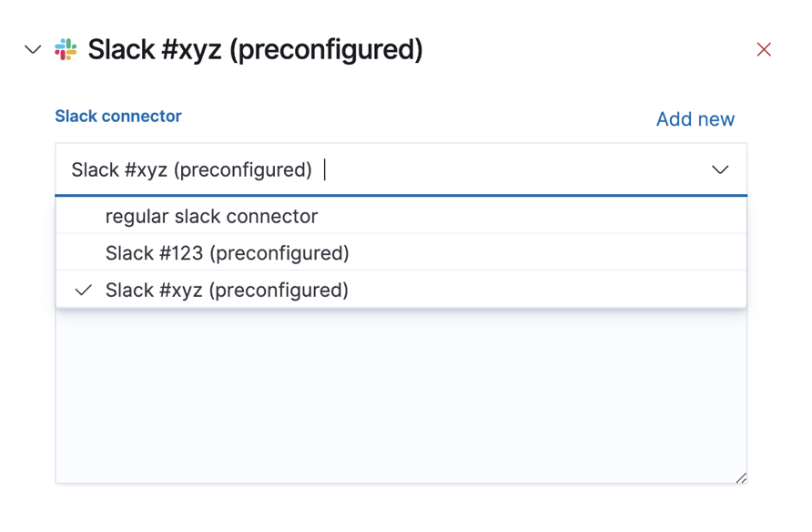
Task: Select regular slack connector from the list
Action: [x=213, y=216]
